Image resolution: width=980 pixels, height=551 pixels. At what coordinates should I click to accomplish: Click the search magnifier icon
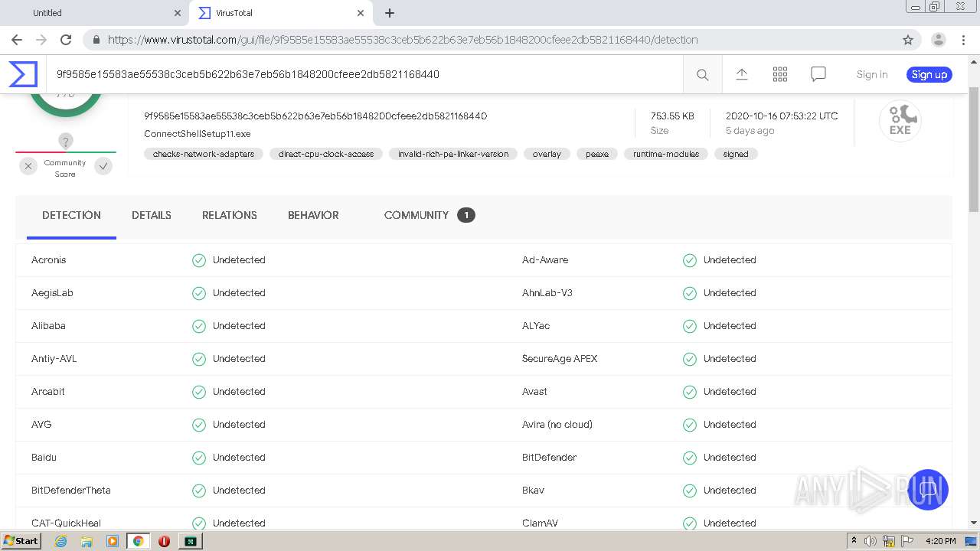[x=702, y=74]
